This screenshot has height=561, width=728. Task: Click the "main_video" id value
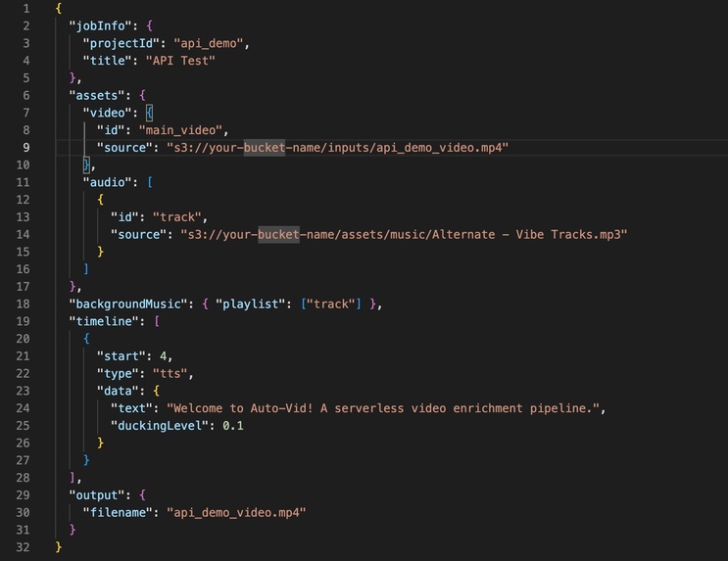pyautogui.click(x=180, y=130)
